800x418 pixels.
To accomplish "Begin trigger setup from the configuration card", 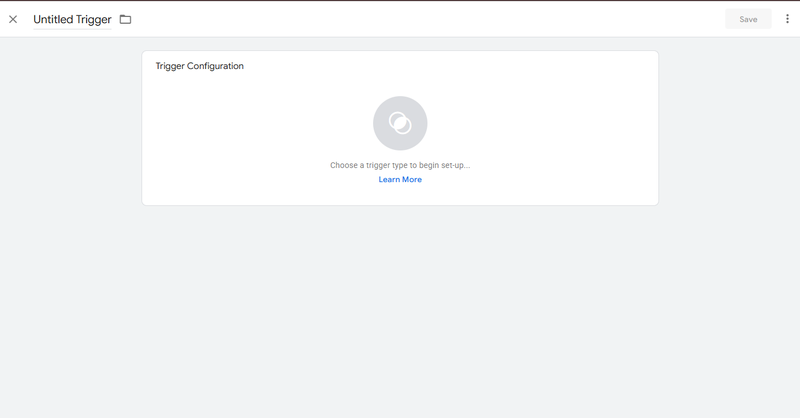I will (400, 123).
